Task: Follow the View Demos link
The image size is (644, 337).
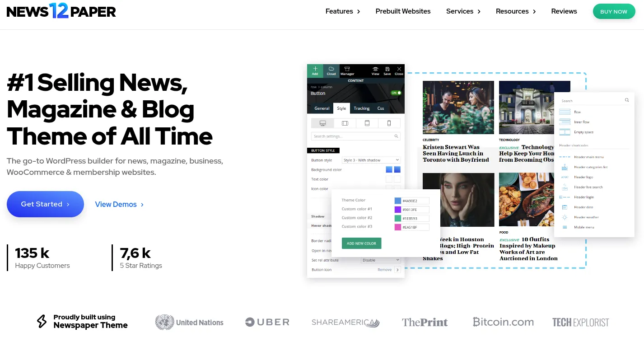Action: click(x=119, y=205)
